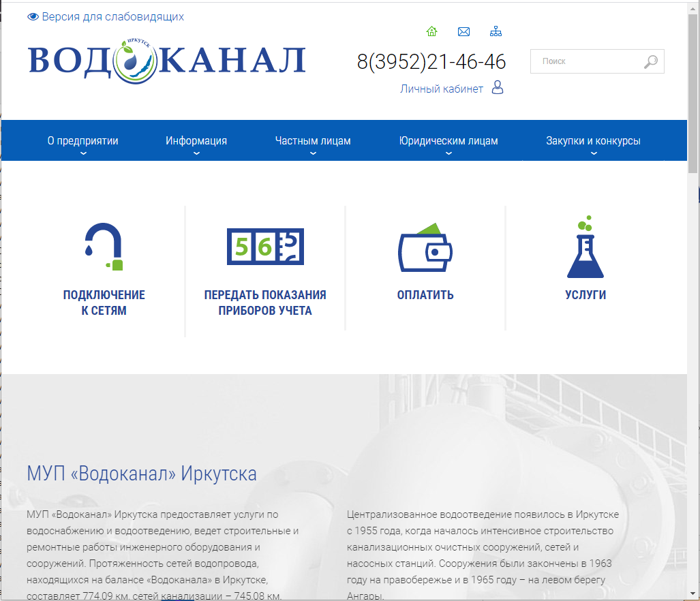Click the wallet payment icon

(425, 247)
